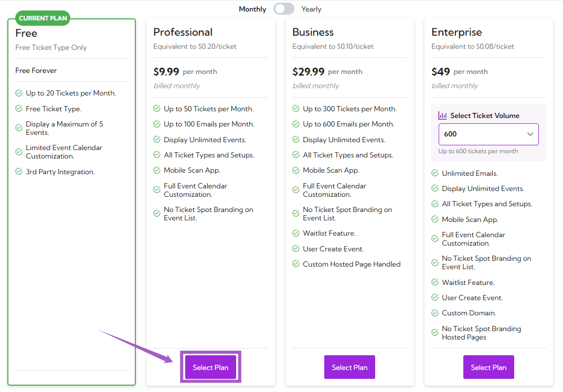Click the CURRENT PLAN badge on the Free card
This screenshot has width=563, height=392.
[43, 18]
